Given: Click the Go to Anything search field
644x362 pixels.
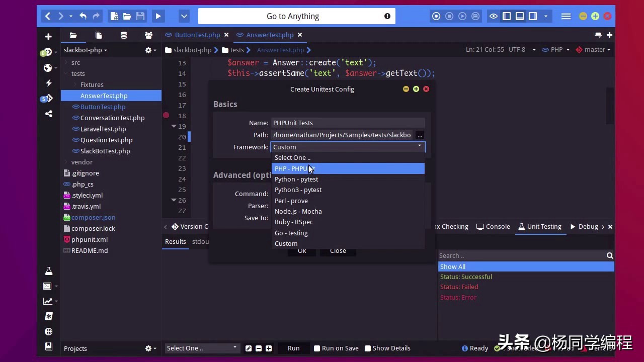Looking at the screenshot, I should (293, 16).
